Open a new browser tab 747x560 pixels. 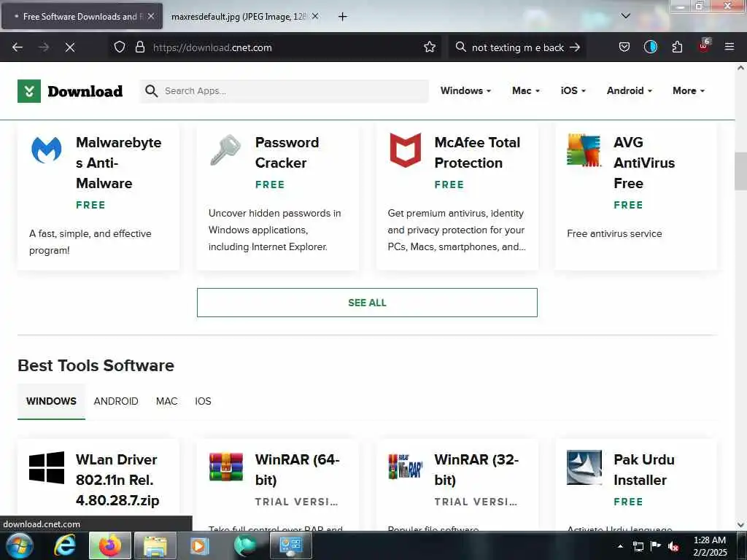(x=342, y=17)
